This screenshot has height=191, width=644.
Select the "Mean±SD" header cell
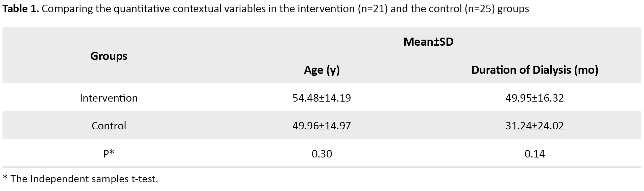coord(428,42)
